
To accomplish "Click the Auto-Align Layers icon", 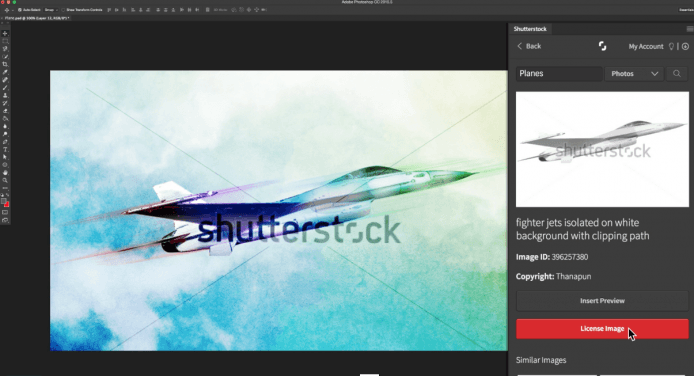I will tap(207, 10).
